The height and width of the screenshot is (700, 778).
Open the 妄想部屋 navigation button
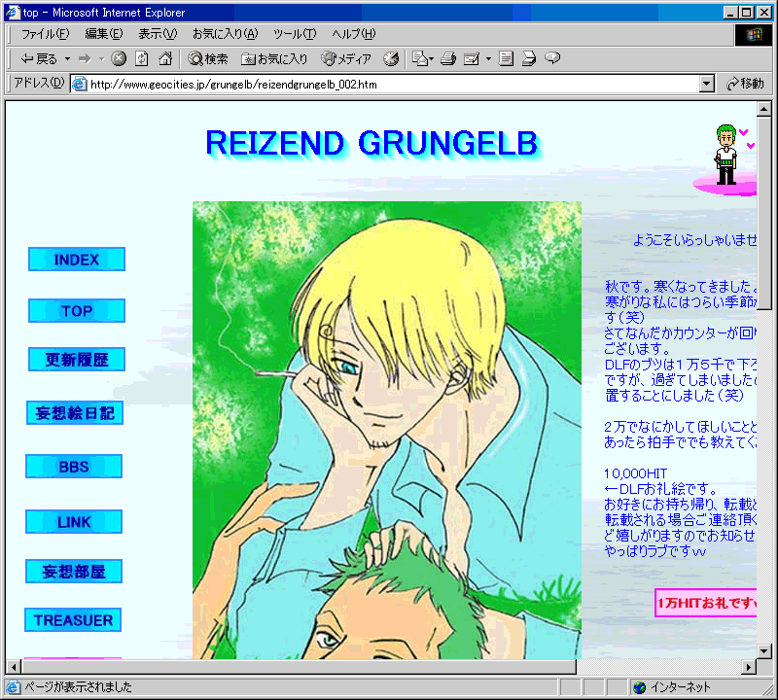click(x=74, y=572)
